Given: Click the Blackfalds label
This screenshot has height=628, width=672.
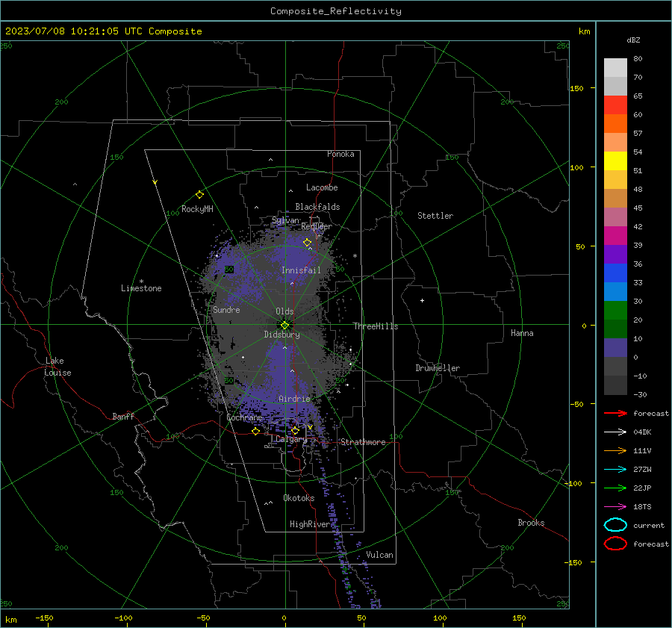Looking at the screenshot, I should 317,207.
